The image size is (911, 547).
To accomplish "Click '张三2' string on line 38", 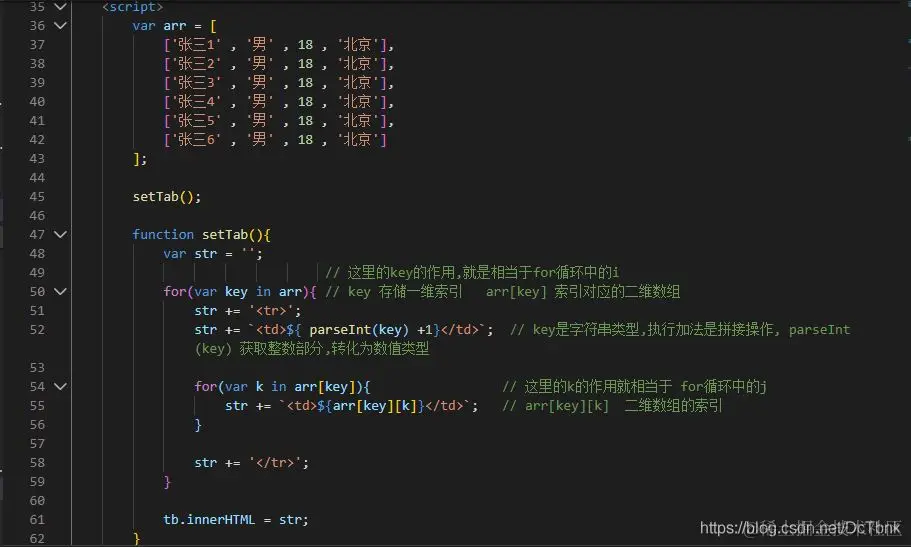I will tap(196, 63).
